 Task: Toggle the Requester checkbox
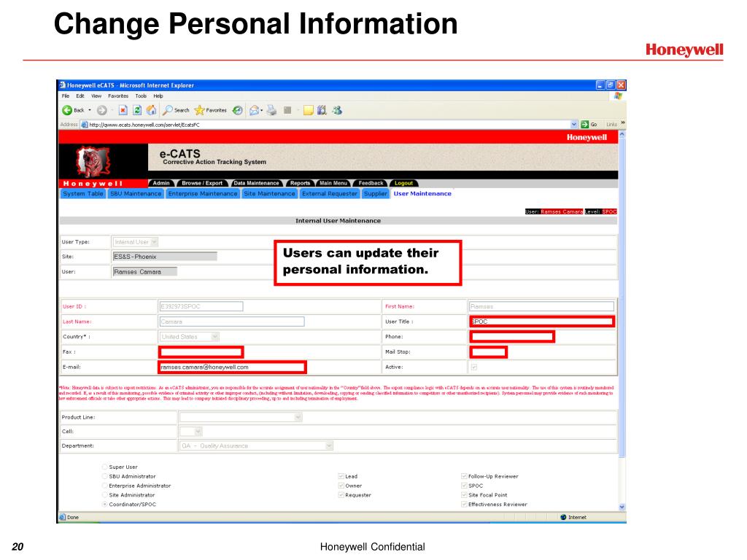pyautogui.click(x=341, y=495)
